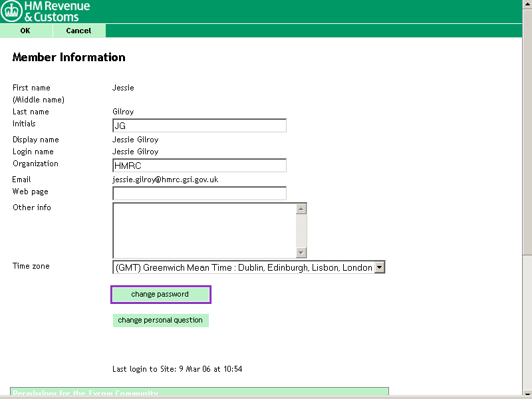Click inside the Other info text area
Viewport: 532px width, 399px height.
203,230
